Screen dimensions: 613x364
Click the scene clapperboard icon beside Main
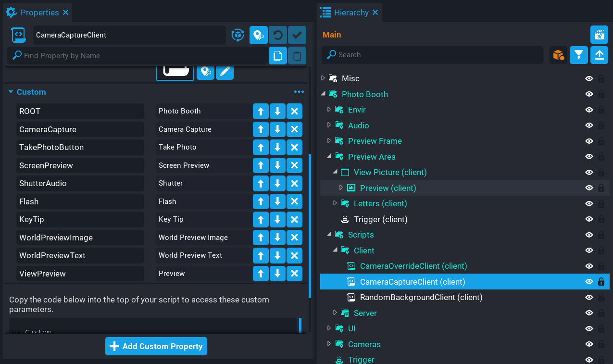[x=599, y=35]
